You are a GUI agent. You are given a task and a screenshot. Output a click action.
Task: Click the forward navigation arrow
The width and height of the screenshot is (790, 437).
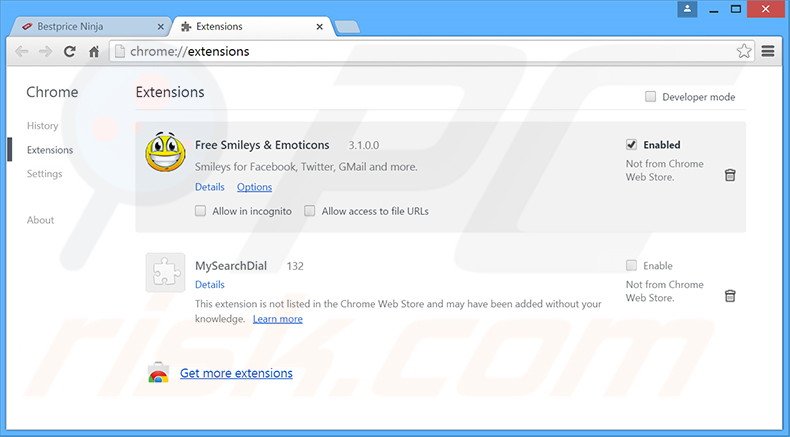pos(46,51)
